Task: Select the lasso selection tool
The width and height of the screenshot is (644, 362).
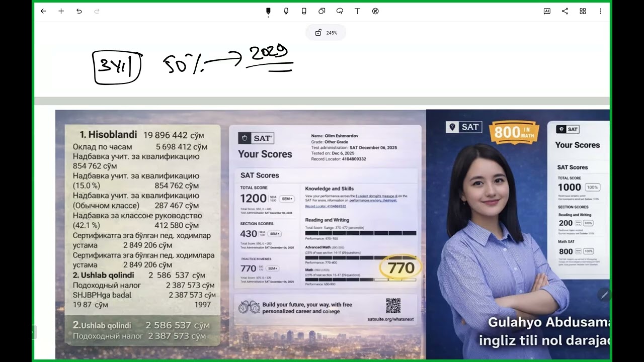Action: coord(340,11)
